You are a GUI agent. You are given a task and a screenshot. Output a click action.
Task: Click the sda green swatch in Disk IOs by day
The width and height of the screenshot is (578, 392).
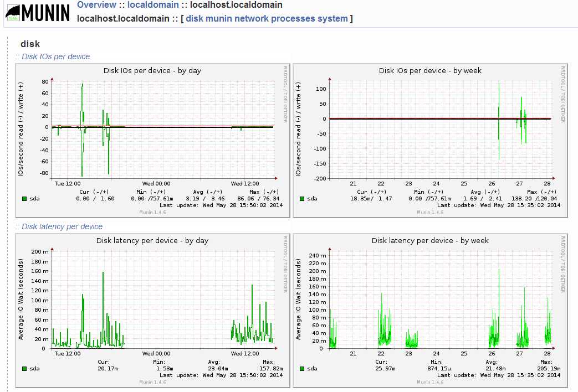click(24, 199)
